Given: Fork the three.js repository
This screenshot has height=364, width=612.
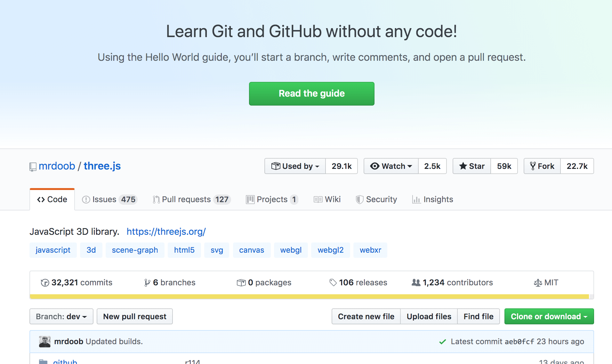Looking at the screenshot, I should pyautogui.click(x=542, y=166).
